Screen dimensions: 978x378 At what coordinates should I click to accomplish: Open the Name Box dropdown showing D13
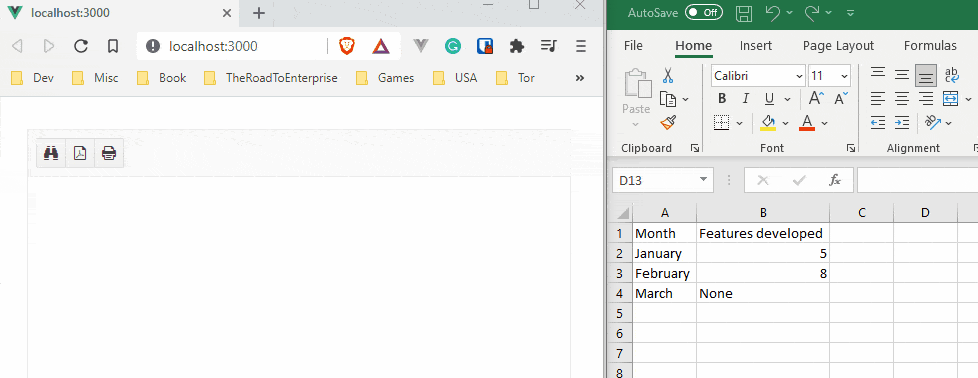tap(704, 180)
